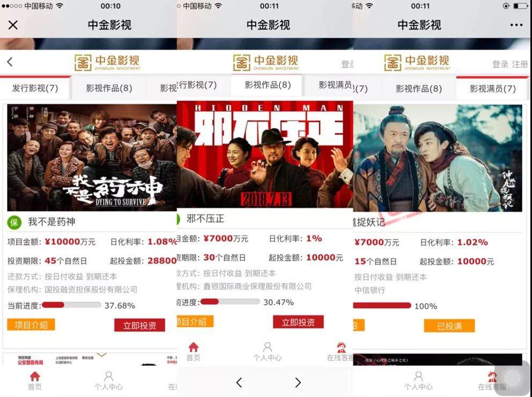The height and width of the screenshot is (397, 532).
Task: Switch to the 发行影视(7) tab
Action: coord(35,88)
